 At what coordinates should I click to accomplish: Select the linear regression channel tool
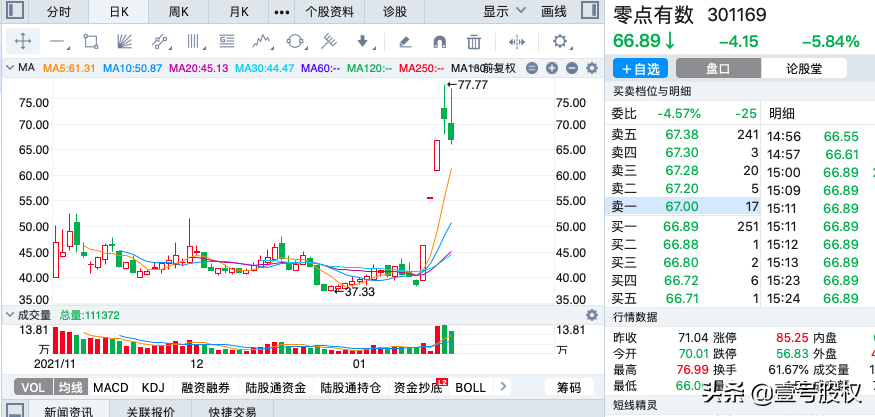[x=160, y=41]
